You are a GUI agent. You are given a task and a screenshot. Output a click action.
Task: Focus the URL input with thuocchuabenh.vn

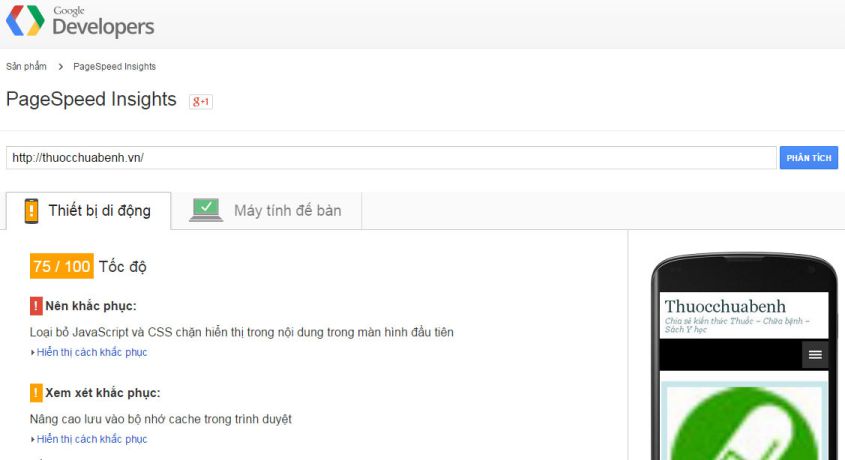pos(391,158)
